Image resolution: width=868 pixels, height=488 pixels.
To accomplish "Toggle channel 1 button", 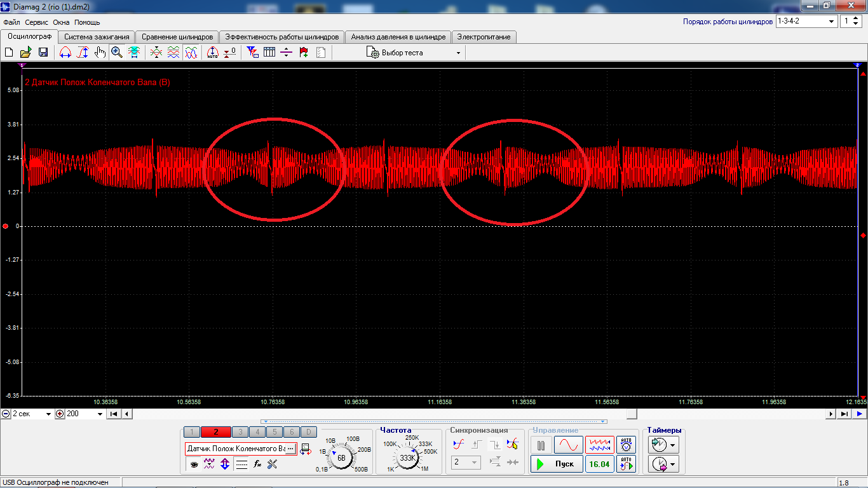I will pyautogui.click(x=192, y=432).
